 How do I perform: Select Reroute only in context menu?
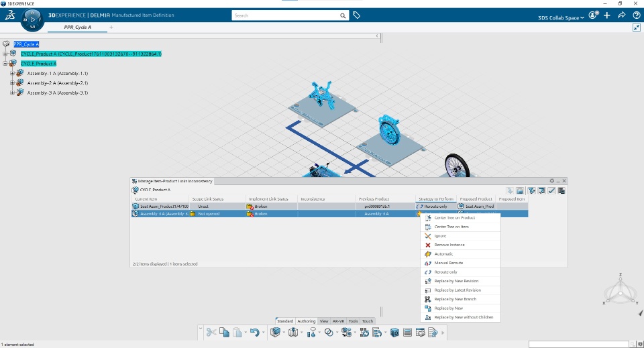460,272
